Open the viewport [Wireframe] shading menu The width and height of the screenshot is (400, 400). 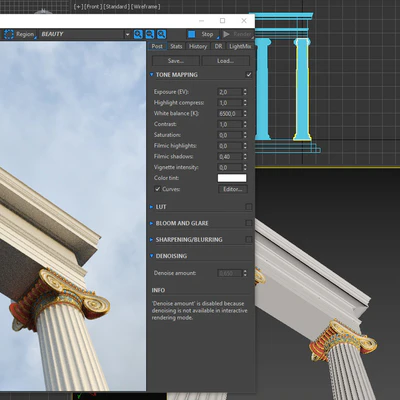(146, 6)
